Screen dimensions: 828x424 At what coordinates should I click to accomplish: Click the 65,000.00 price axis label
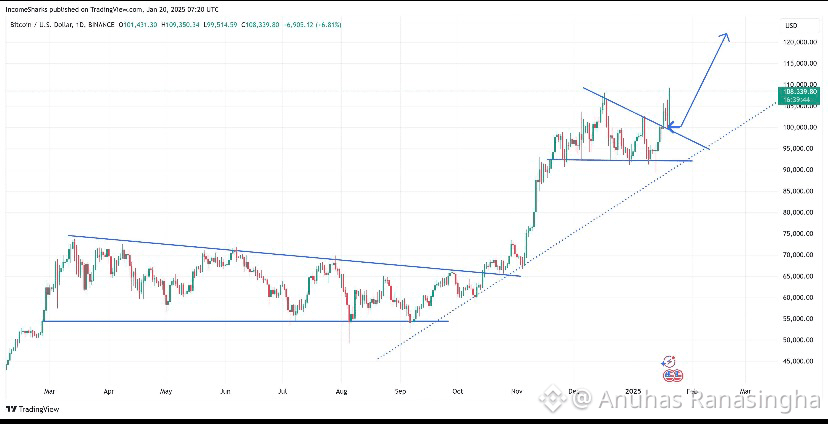click(x=798, y=276)
